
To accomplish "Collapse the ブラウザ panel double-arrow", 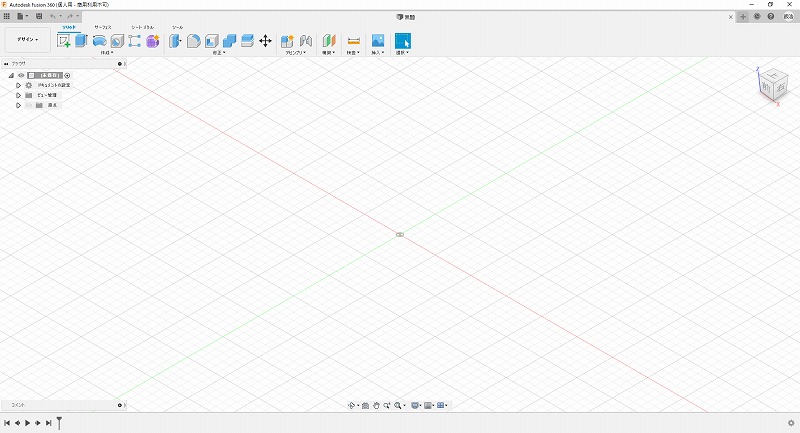I will 6,64.
